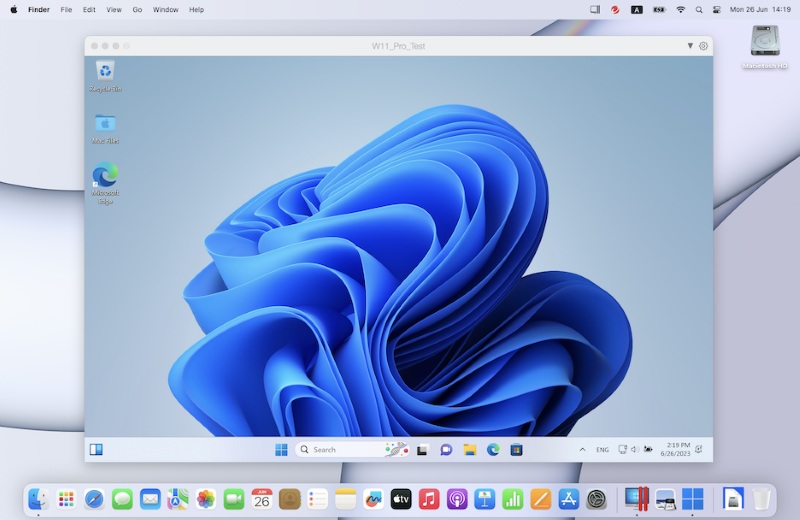The height and width of the screenshot is (520, 800).
Task: Open Podcasts from the Dock
Action: coord(457,499)
